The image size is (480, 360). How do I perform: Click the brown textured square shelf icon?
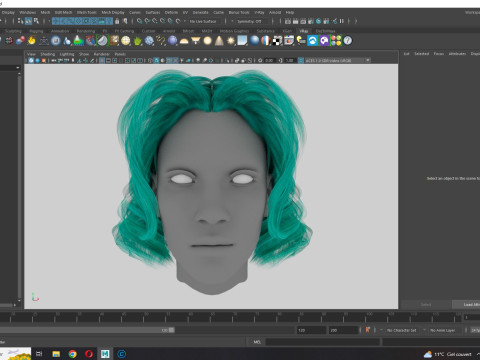click(x=114, y=41)
